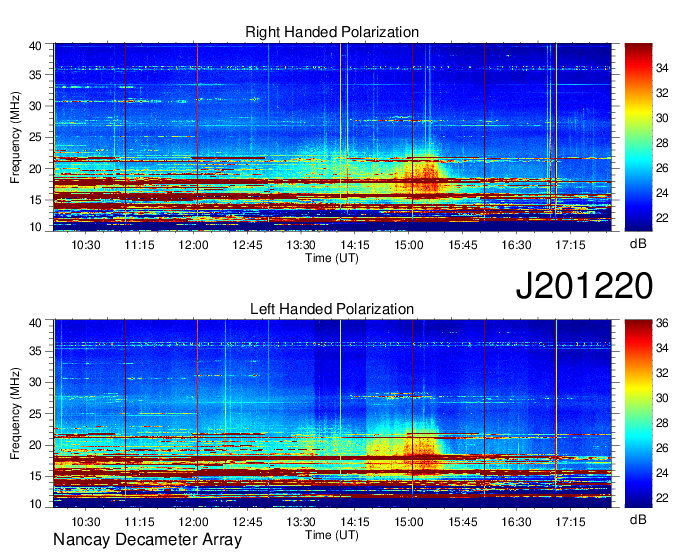
Task: Click the "12:00" tick under the left-handed plot
Action: (x=193, y=522)
